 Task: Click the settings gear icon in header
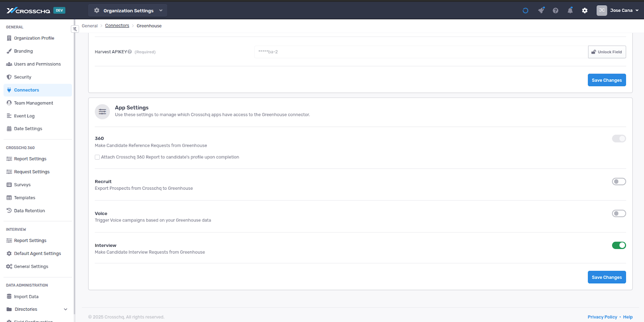click(584, 10)
